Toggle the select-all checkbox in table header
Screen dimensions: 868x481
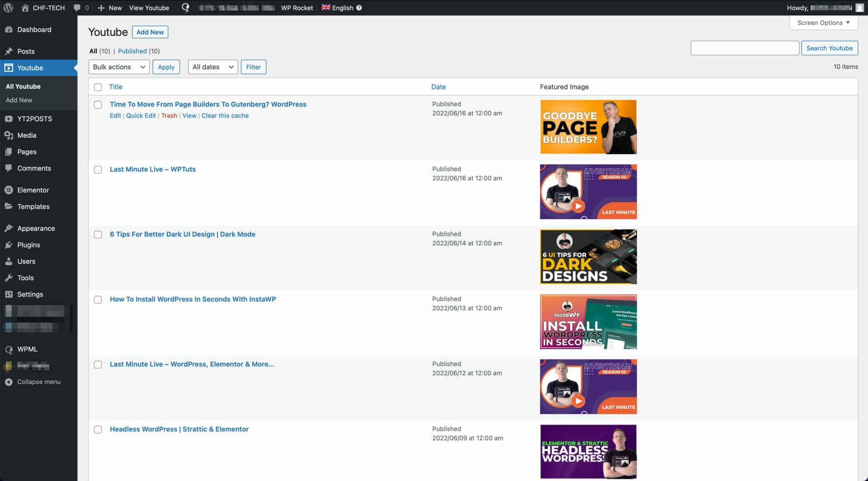98,87
